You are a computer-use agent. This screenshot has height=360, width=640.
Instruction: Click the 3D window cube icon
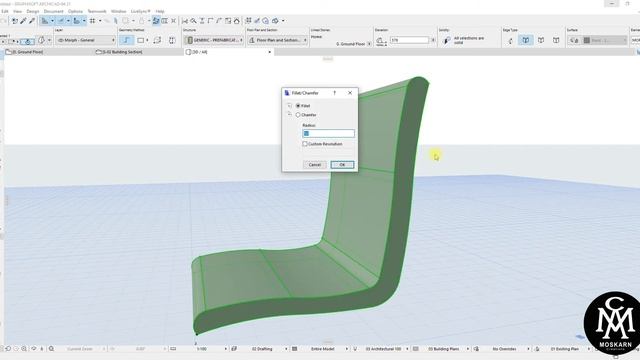pos(275,20)
